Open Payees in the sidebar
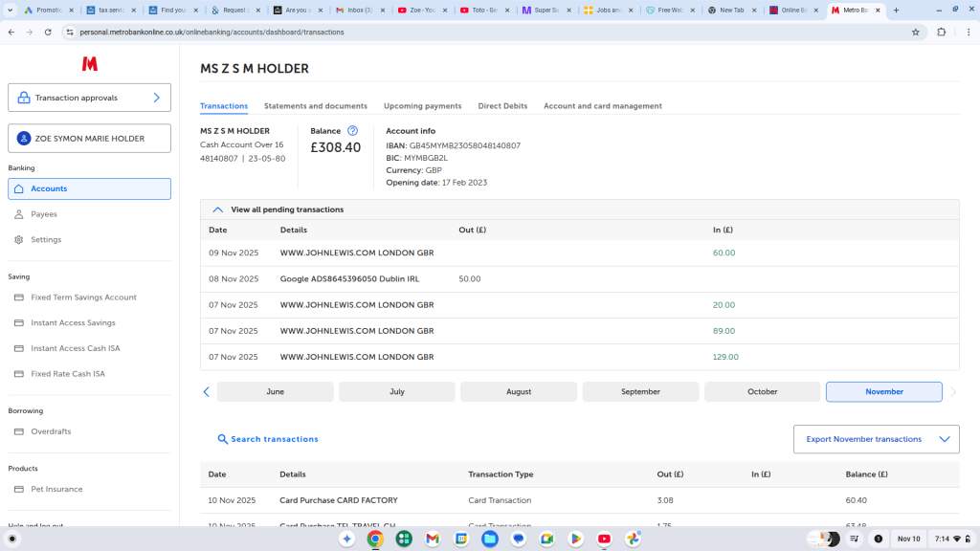The image size is (980, 551). [x=44, y=214]
